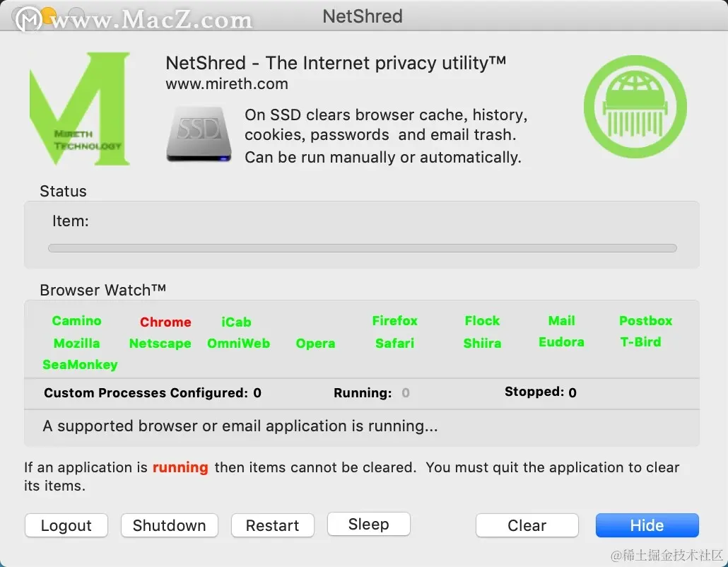Click the green NetShred globe shredder icon
This screenshot has height=567, width=728.
pos(635,107)
